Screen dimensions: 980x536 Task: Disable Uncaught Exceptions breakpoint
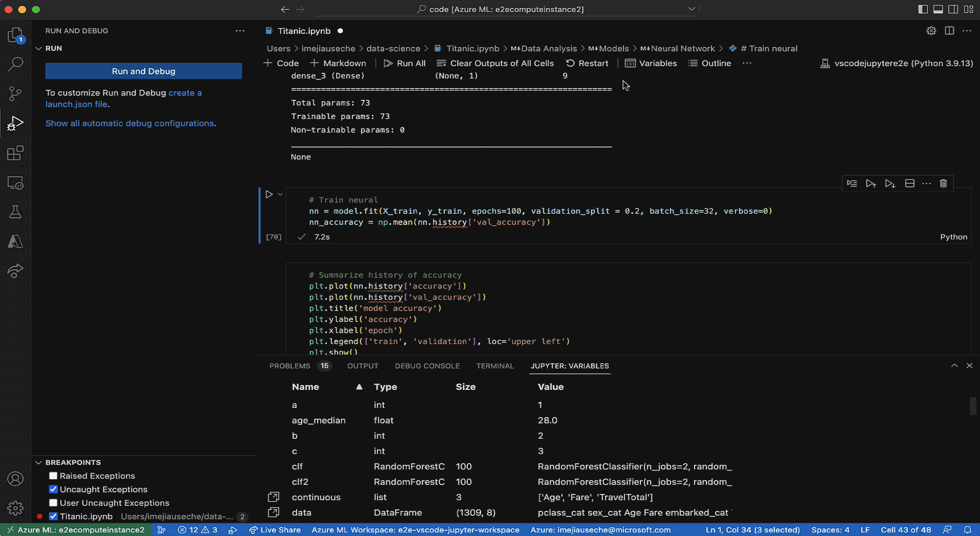(53, 489)
